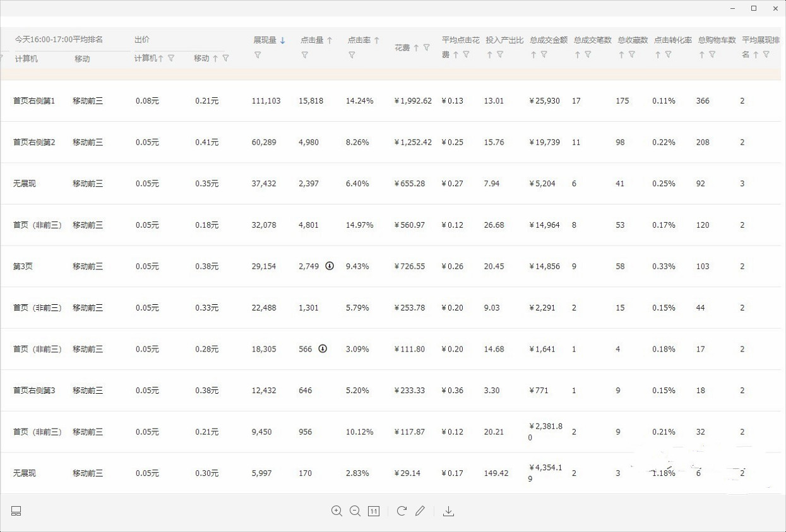Select the zoom out magnifier icon
Image resolution: width=786 pixels, height=532 pixels.
click(355, 511)
